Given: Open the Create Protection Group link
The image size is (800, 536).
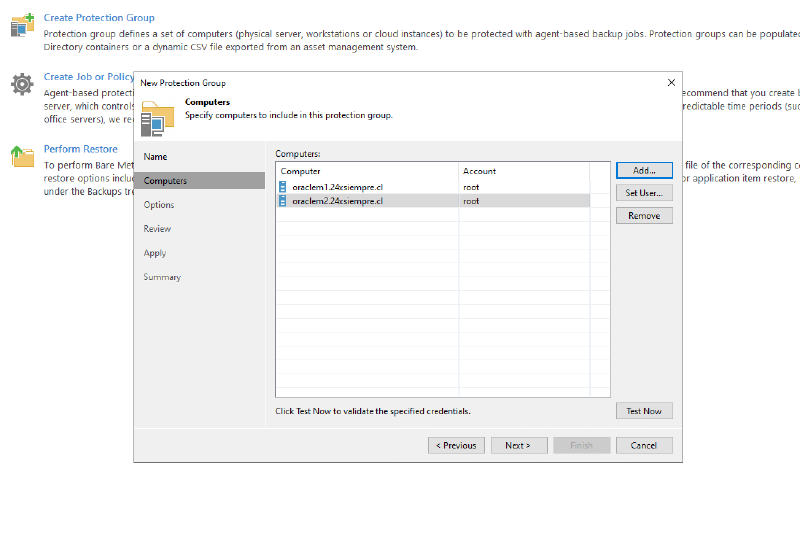Looking at the screenshot, I should click(x=99, y=18).
